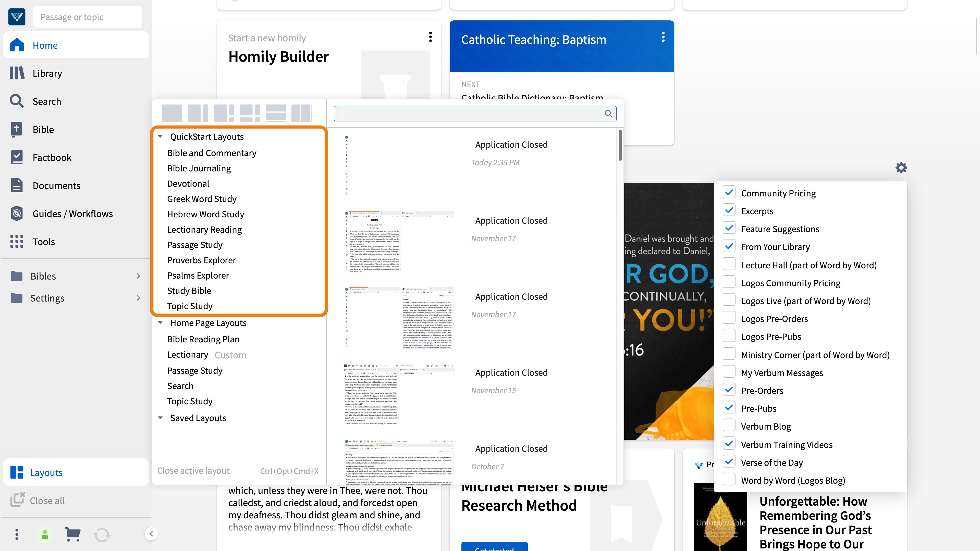Open the Bible icon in sidebar
The width and height of the screenshot is (980, 551).
point(16,129)
